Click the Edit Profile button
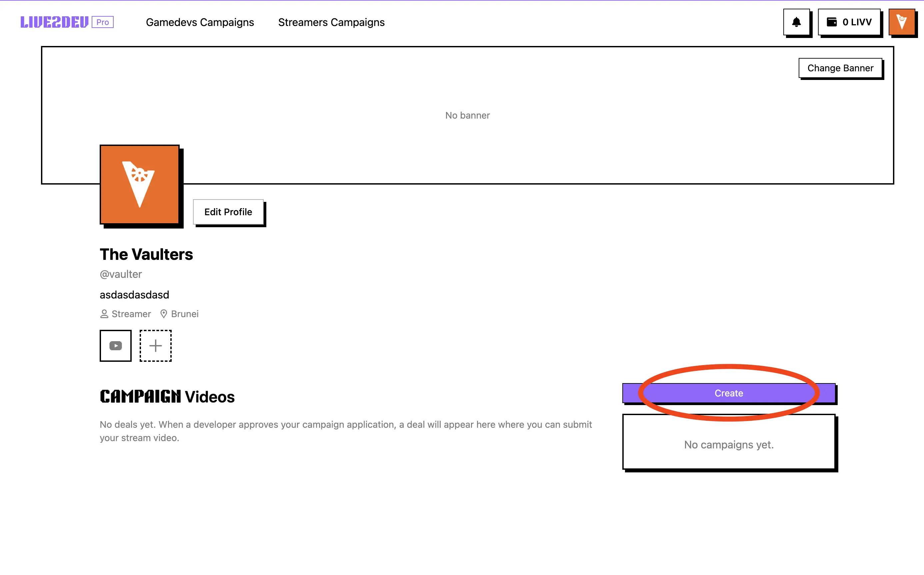This screenshot has height=575, width=924. click(x=228, y=212)
